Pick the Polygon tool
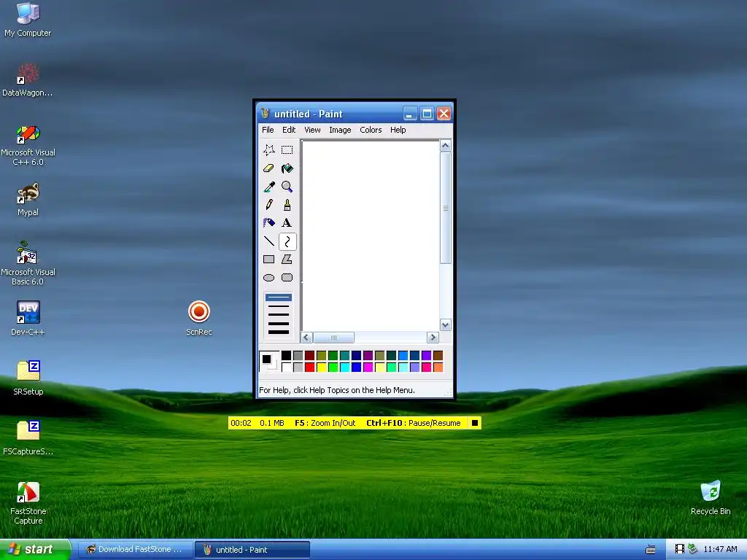Image resolution: width=747 pixels, height=560 pixels. (x=287, y=260)
